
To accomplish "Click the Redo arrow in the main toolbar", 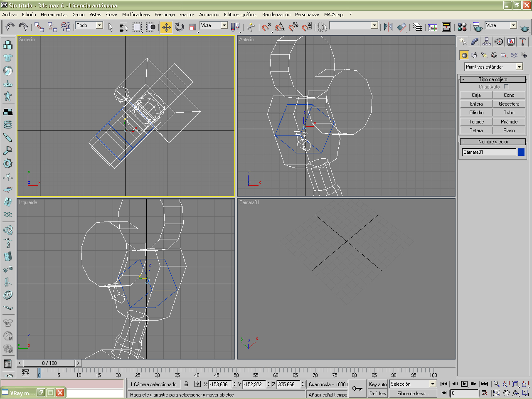I will [x=23, y=27].
